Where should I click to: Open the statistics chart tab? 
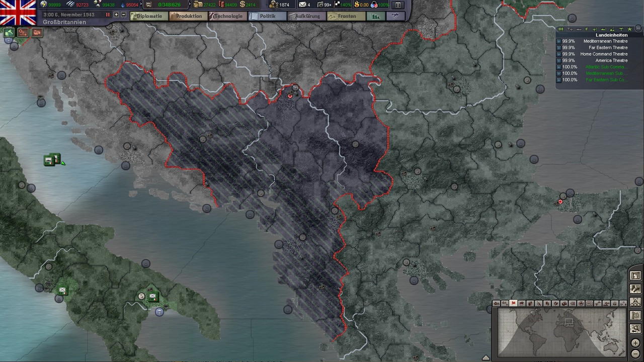376,16
